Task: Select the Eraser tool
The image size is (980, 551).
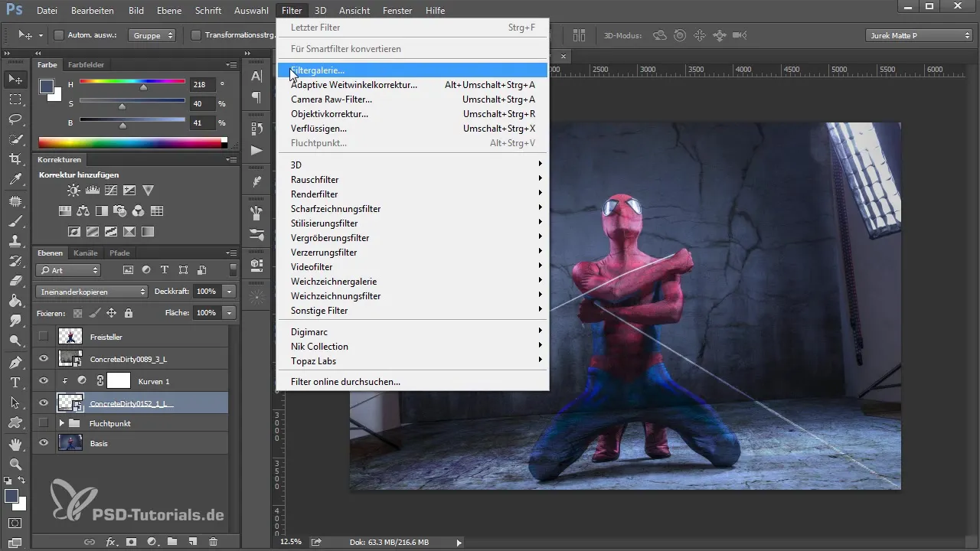Action: 15,281
